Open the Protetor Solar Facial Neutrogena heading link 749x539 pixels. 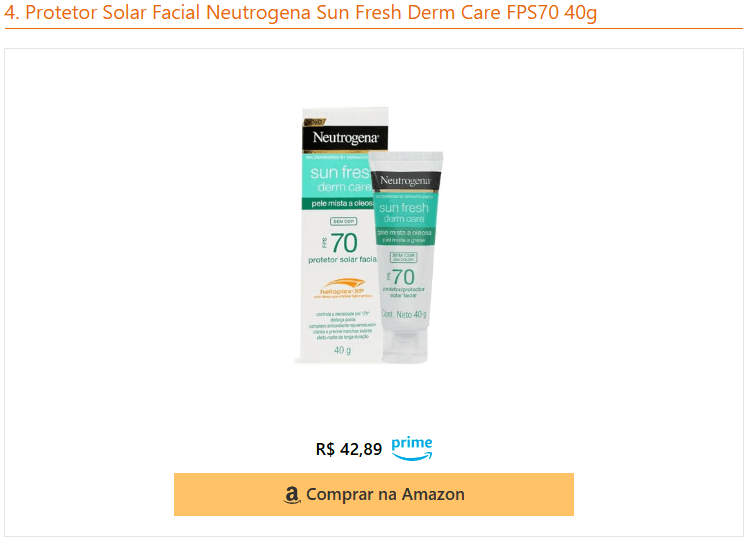[x=300, y=12]
